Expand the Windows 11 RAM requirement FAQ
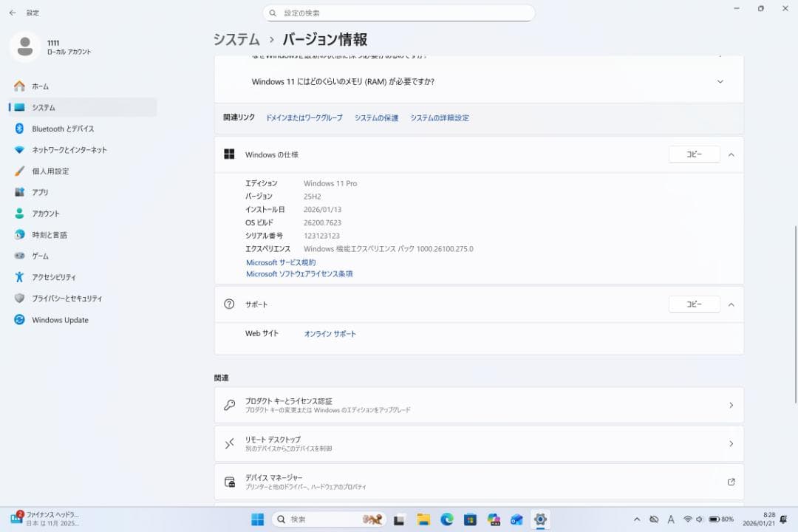 coord(720,81)
